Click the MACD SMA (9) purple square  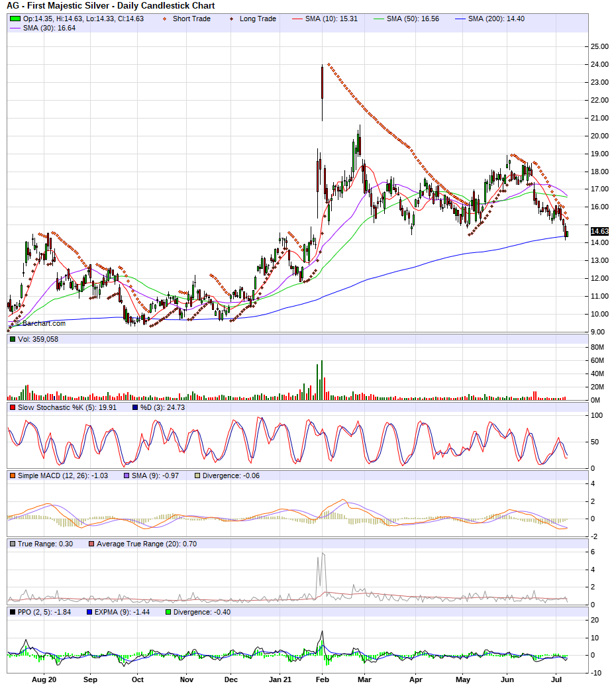click(127, 476)
